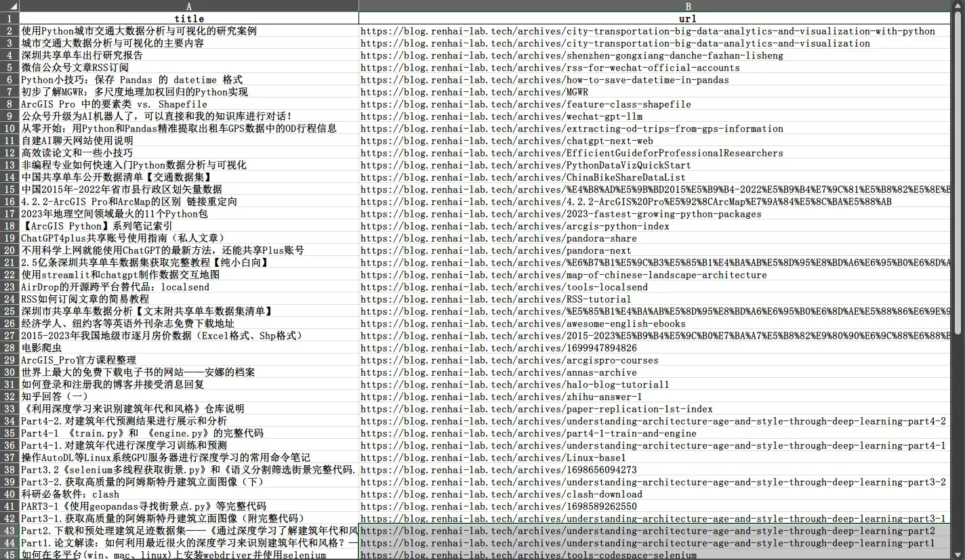
Task: Click the cell '电影爬虫'
Action: [x=189, y=348]
